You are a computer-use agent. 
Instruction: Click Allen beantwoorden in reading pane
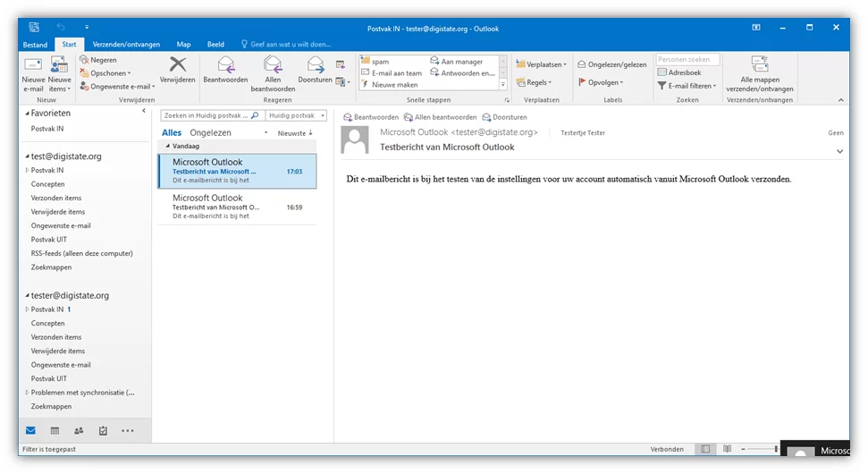[440, 117]
